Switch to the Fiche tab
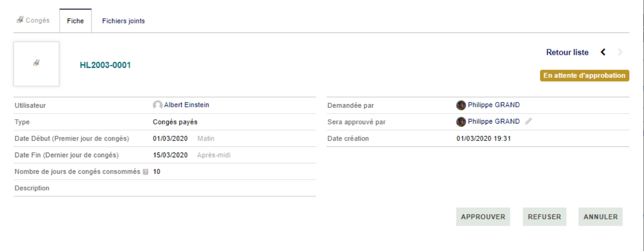Viewport: 644px width, 251px height. pos(75,21)
